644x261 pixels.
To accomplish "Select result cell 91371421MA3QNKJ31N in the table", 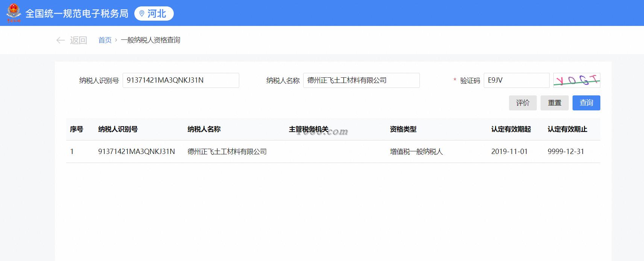I will (137, 152).
